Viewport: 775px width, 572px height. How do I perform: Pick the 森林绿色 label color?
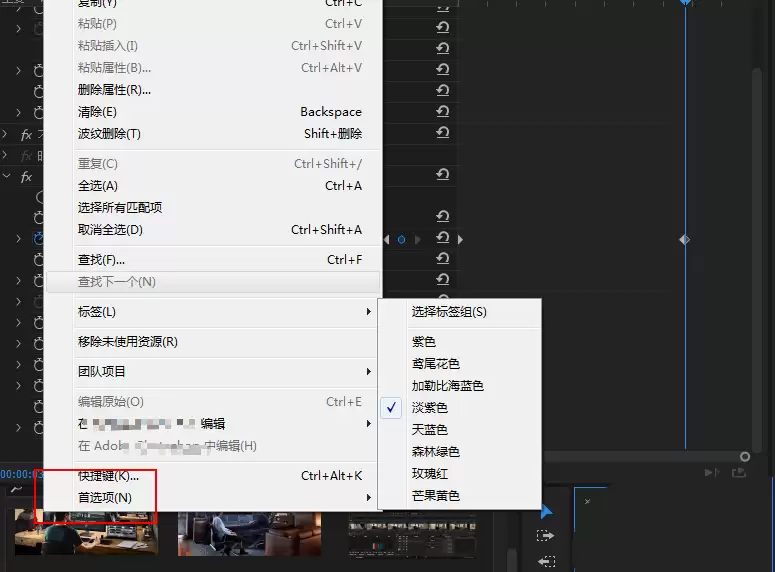(x=460, y=452)
